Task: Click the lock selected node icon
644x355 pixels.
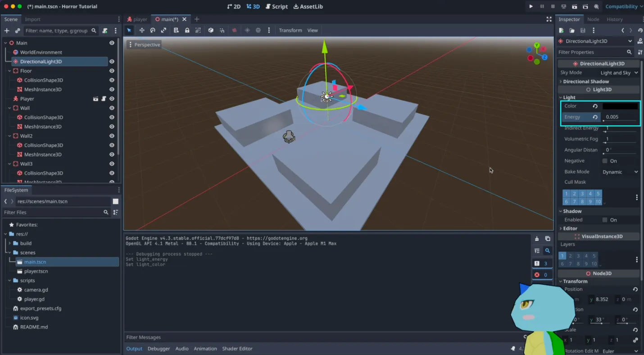Action: click(187, 30)
